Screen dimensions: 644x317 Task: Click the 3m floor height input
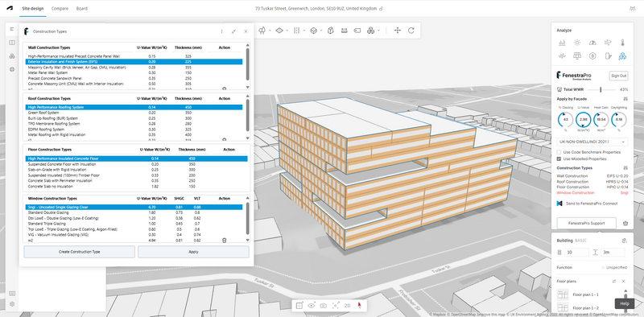pyautogui.click(x=613, y=252)
